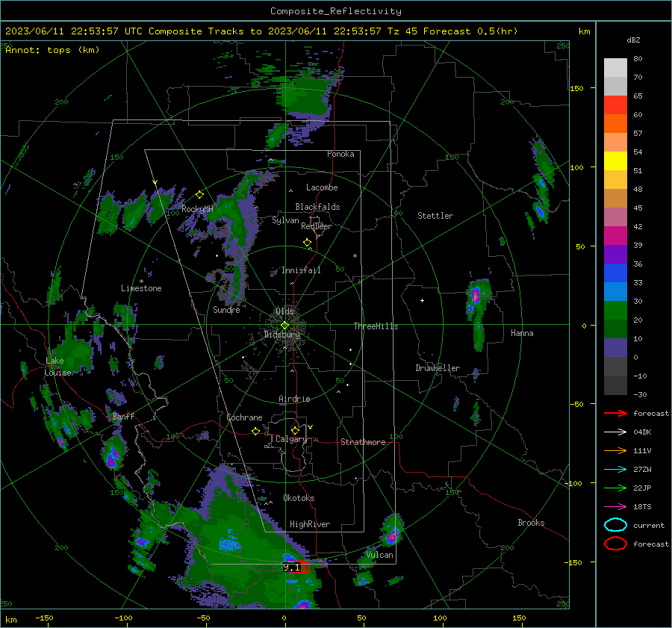Click the Ponoka city label
Image resolution: width=672 pixels, height=628 pixels.
point(340,155)
